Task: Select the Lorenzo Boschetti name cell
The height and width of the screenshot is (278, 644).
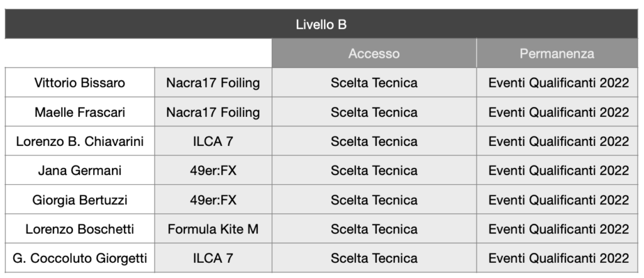Action: [80, 229]
